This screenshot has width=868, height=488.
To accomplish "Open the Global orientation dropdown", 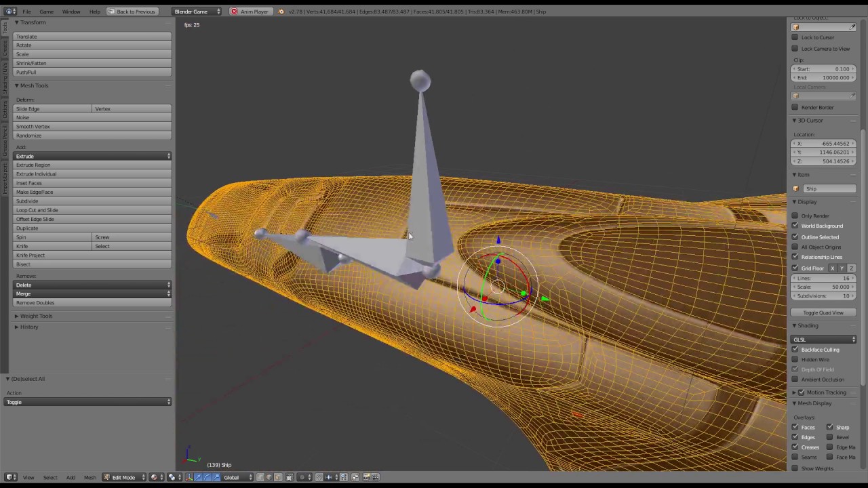I will click(x=238, y=477).
